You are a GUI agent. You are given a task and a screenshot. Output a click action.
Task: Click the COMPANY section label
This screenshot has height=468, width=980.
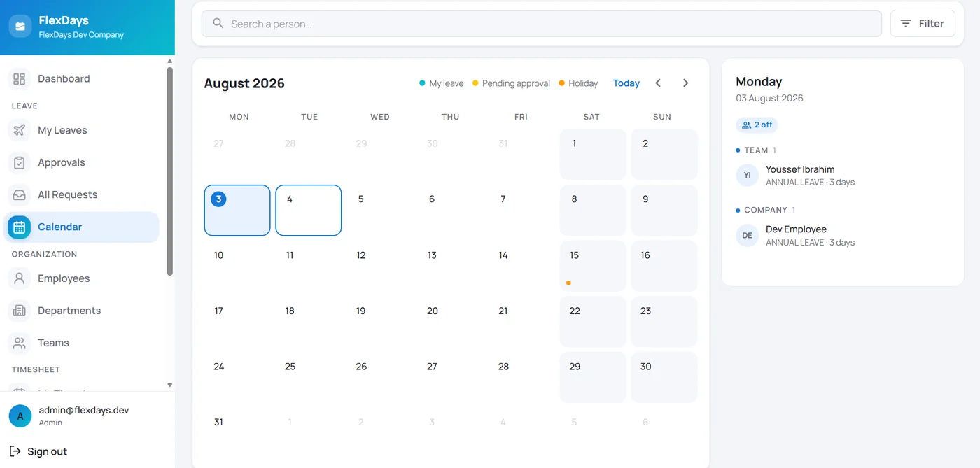pyautogui.click(x=766, y=210)
